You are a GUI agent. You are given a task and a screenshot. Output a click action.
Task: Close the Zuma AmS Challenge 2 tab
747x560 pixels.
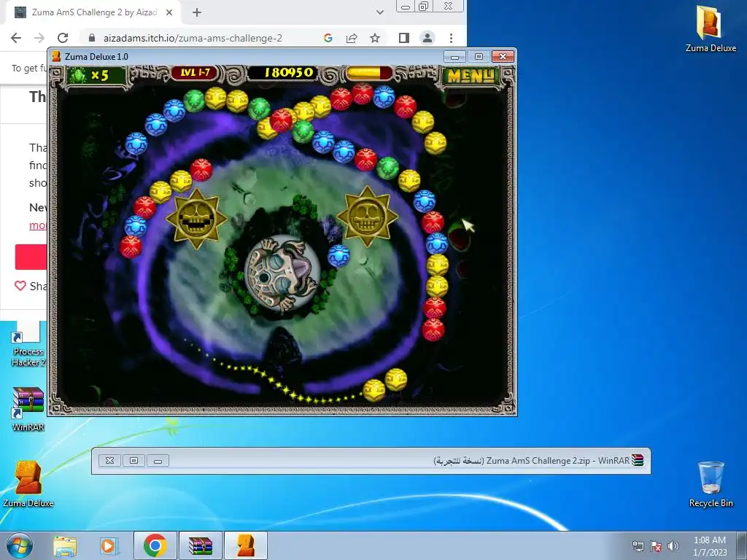coord(169,12)
